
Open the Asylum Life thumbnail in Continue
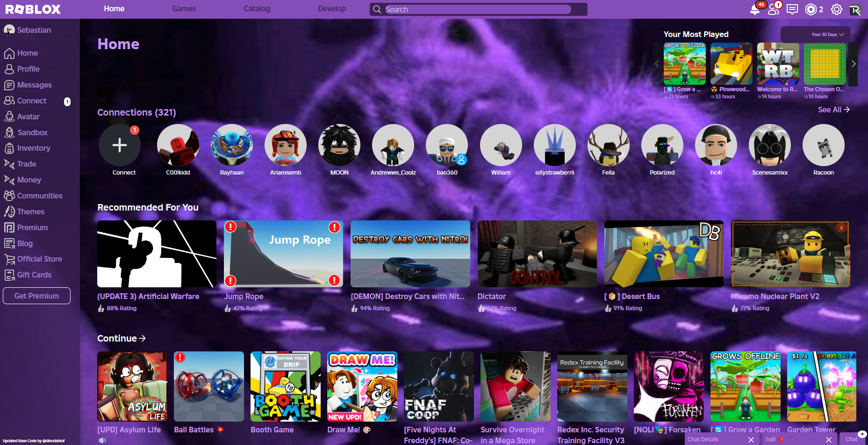[132, 387]
